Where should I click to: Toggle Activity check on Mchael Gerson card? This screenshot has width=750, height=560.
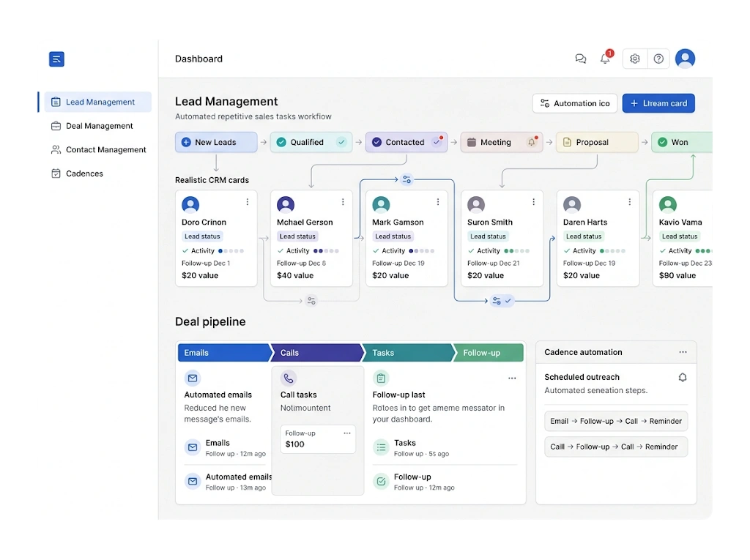[x=281, y=250]
